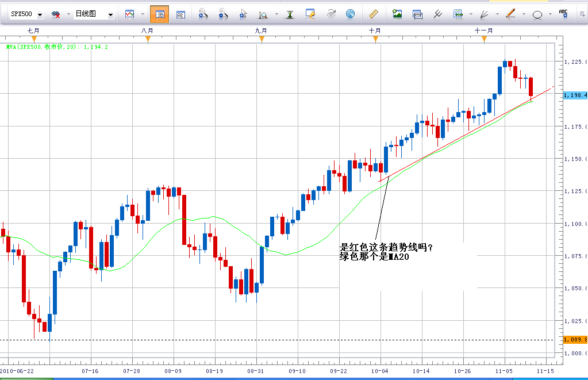
Task: Toggle the A label mode button
Action: pos(180,14)
